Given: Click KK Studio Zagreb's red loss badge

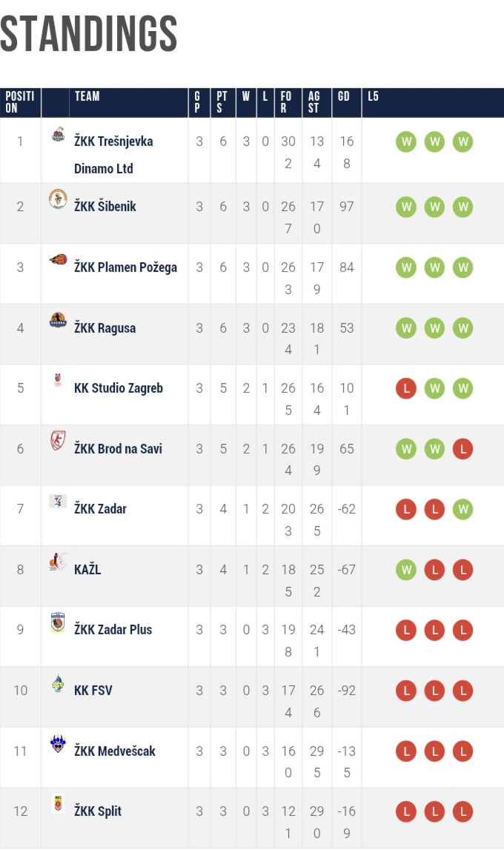Looking at the screenshot, I should tap(405, 388).
